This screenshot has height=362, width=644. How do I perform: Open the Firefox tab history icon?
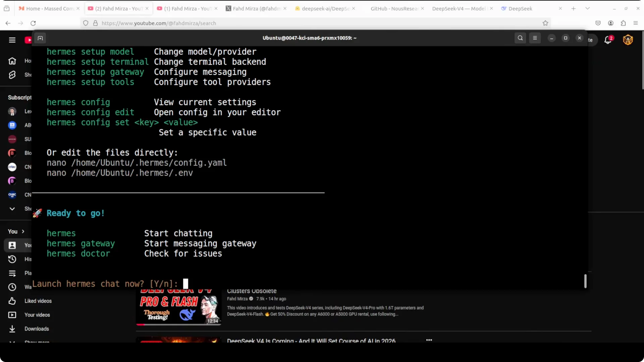pyautogui.click(x=7, y=8)
